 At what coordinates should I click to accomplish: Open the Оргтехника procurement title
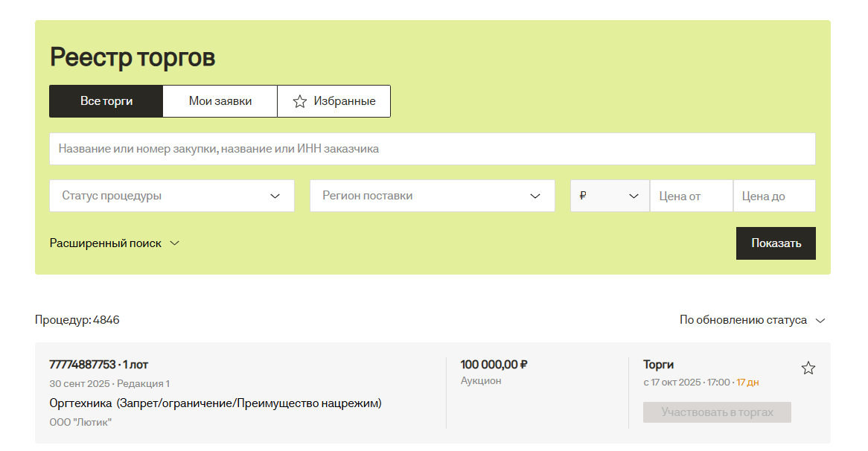pos(215,403)
